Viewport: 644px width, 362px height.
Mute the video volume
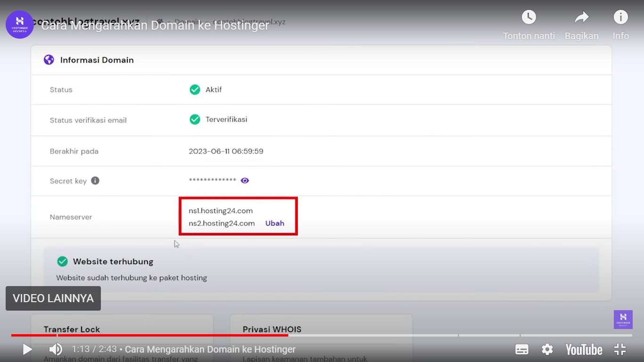click(x=56, y=349)
